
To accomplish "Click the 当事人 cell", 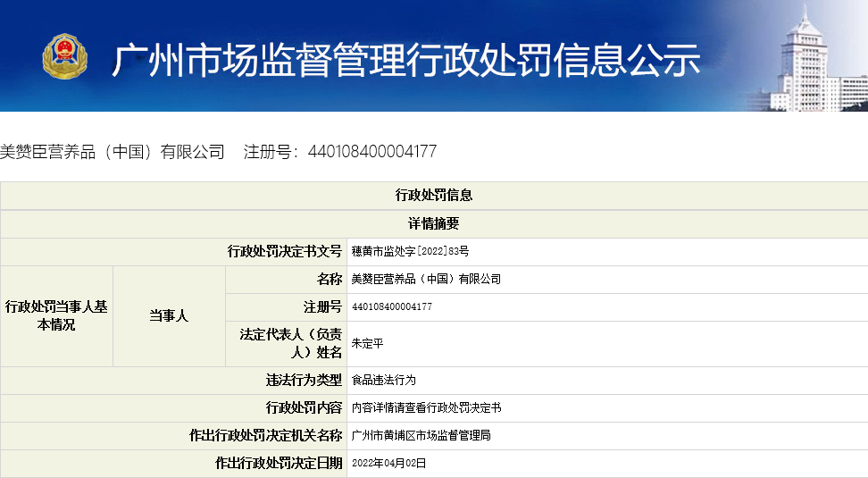I will click(x=169, y=316).
